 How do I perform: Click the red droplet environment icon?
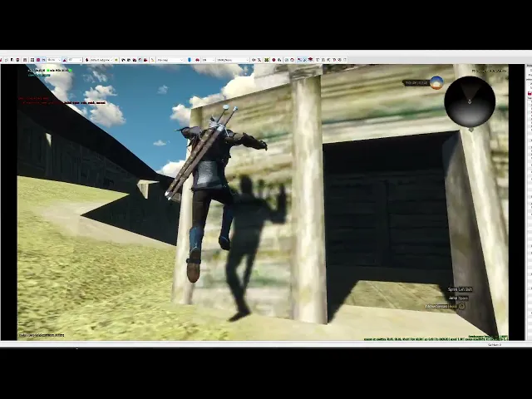86,60
